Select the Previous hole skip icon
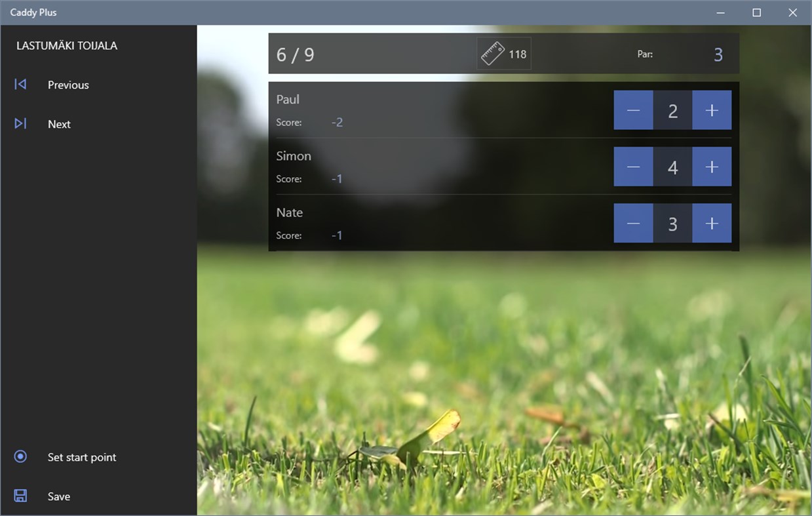 pyautogui.click(x=20, y=84)
